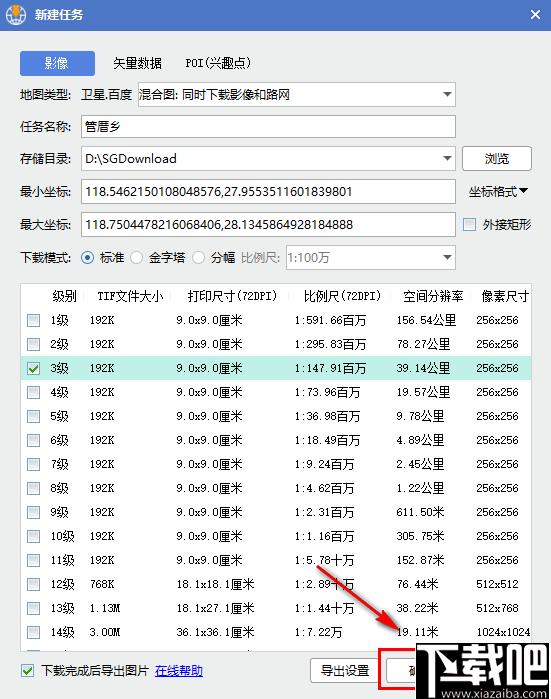Click the 打印尺寸(72DPI) column header
Viewport: 551px width, 699px height.
tap(232, 296)
